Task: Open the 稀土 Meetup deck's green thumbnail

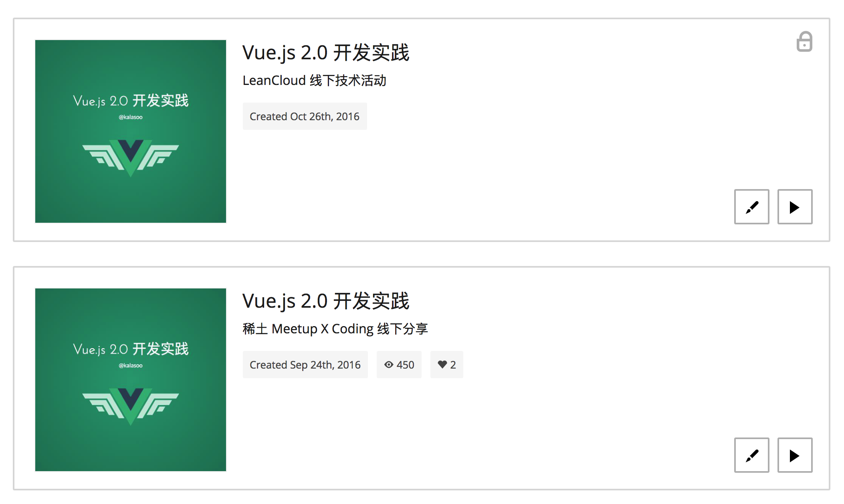Action: (131, 380)
